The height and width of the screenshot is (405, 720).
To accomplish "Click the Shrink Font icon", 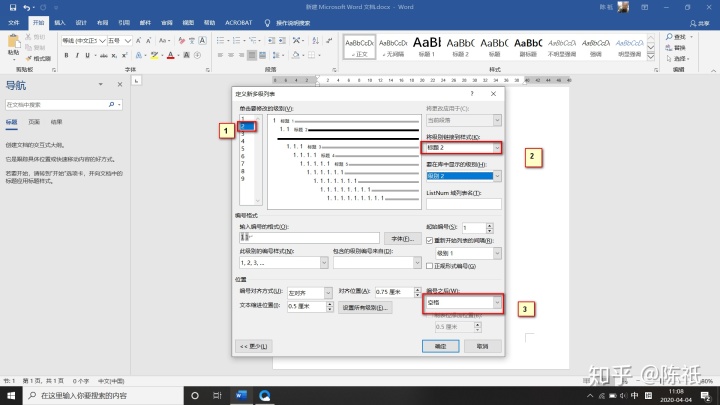I will pos(148,41).
